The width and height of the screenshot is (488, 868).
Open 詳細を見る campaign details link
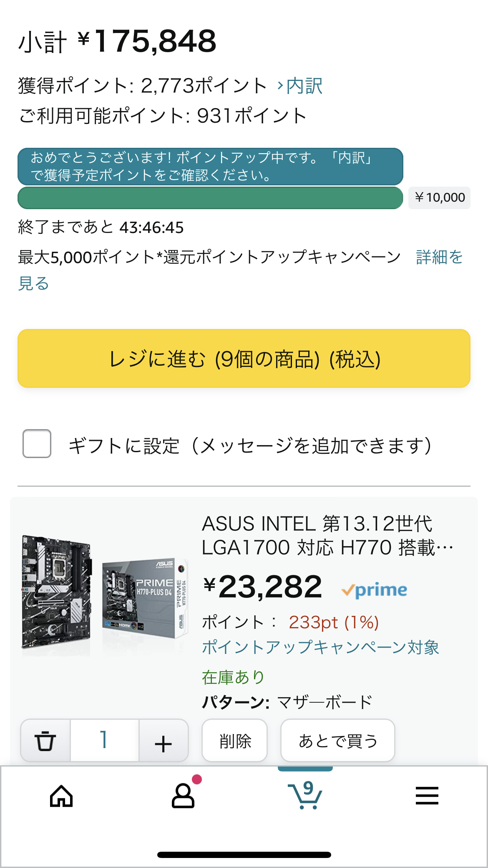pos(439,257)
